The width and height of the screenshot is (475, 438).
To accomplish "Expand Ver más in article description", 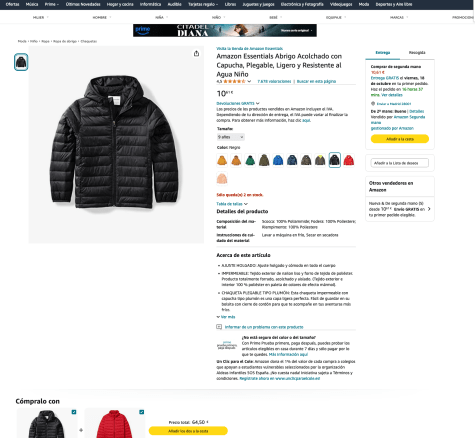I will coord(226,317).
